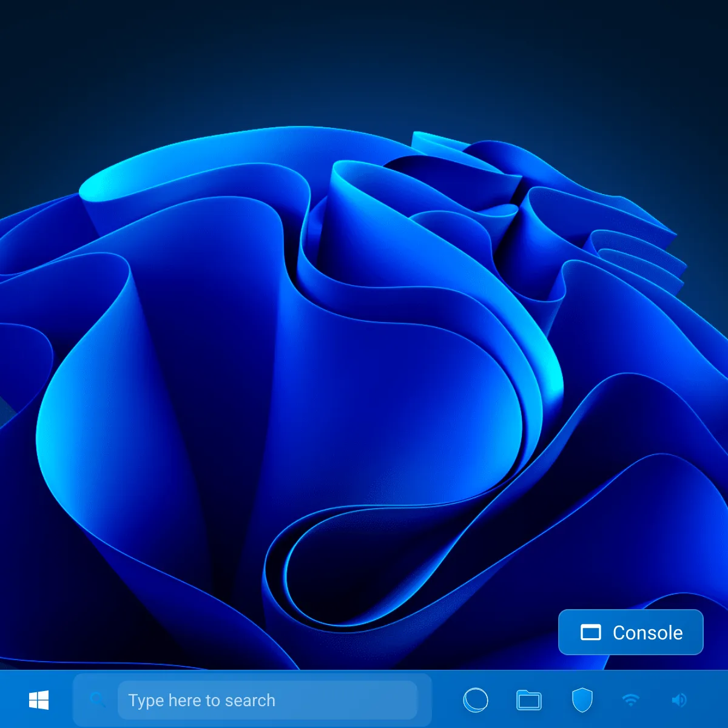728x728 pixels.
Task: Open the Windows Start menu
Action: pos(39,700)
